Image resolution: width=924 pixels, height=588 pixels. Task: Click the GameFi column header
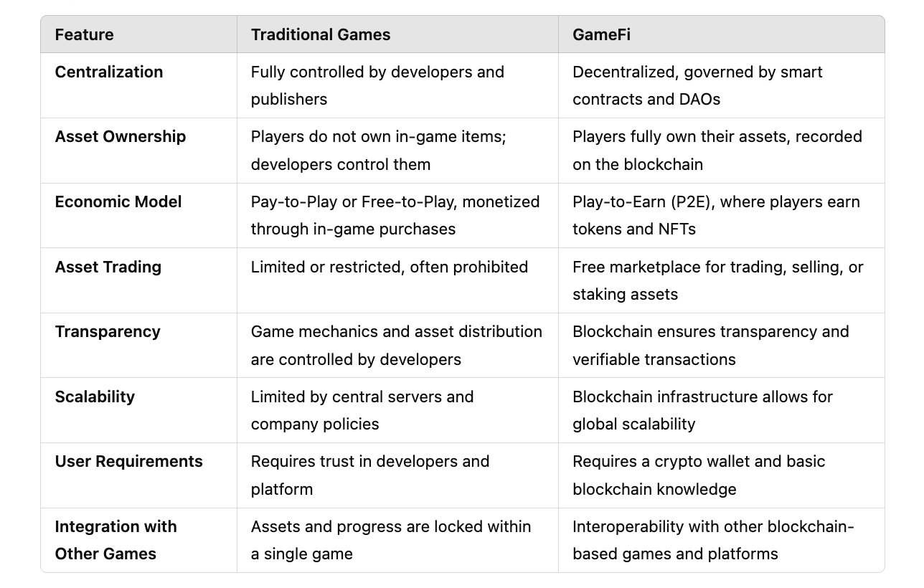click(x=601, y=34)
